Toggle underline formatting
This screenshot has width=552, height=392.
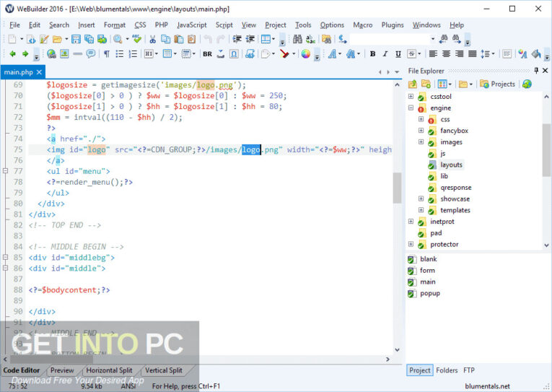tap(398, 54)
